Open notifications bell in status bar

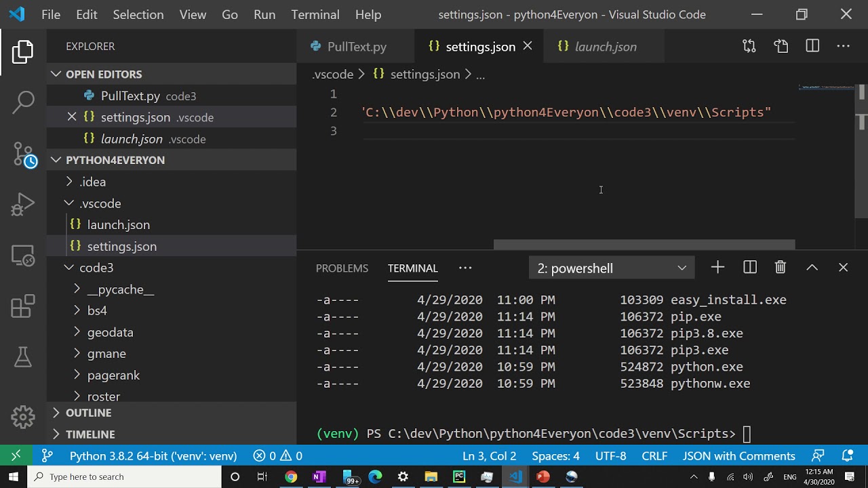pos(848,455)
